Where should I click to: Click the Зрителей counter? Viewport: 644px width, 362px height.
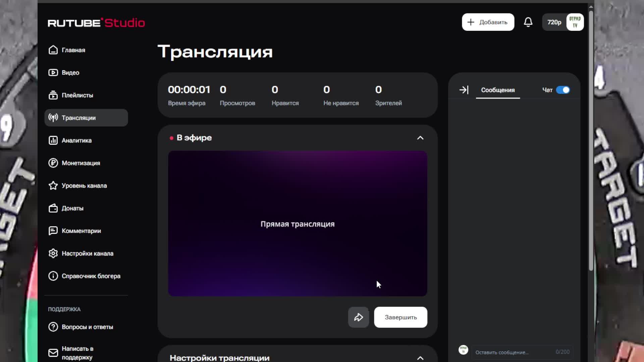click(x=388, y=95)
